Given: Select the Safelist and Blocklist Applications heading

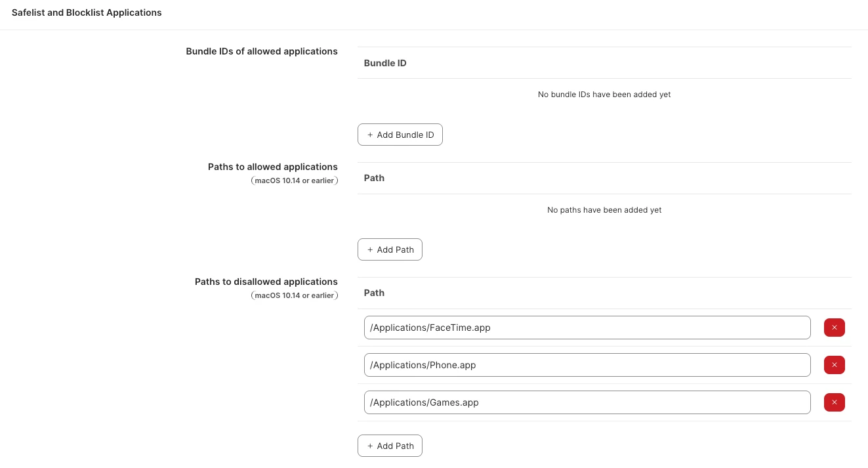Looking at the screenshot, I should coord(87,12).
